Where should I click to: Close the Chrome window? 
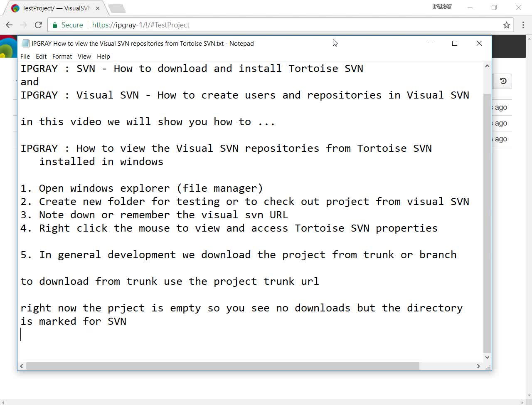coord(518,7)
